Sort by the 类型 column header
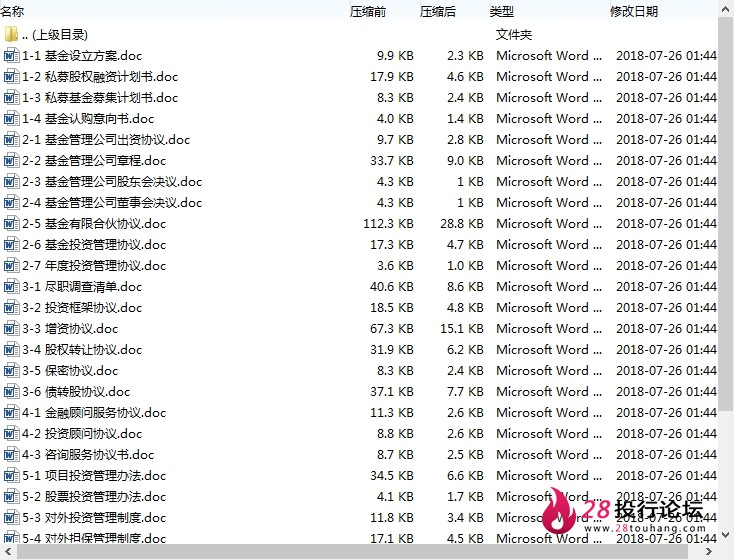 pyautogui.click(x=502, y=11)
